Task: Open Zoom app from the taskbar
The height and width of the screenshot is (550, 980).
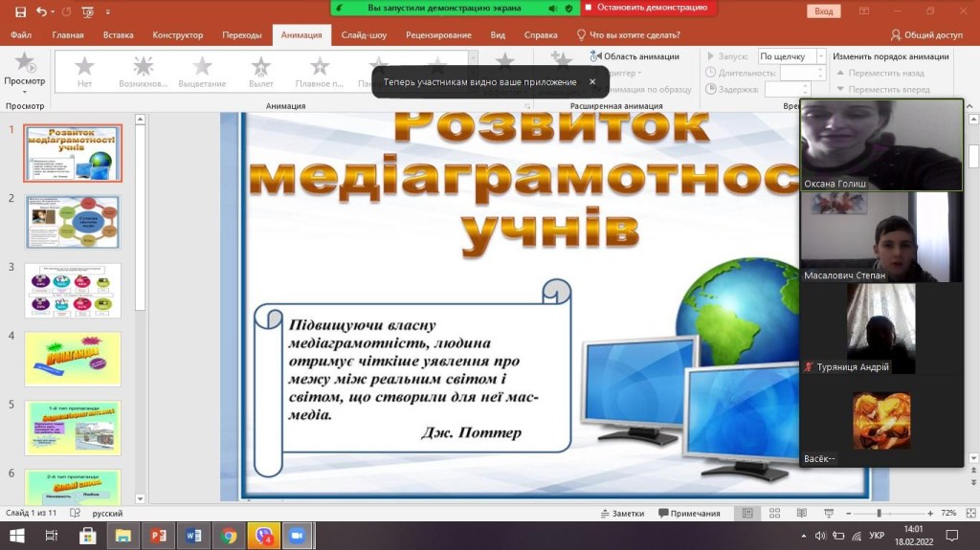Action: [x=296, y=536]
